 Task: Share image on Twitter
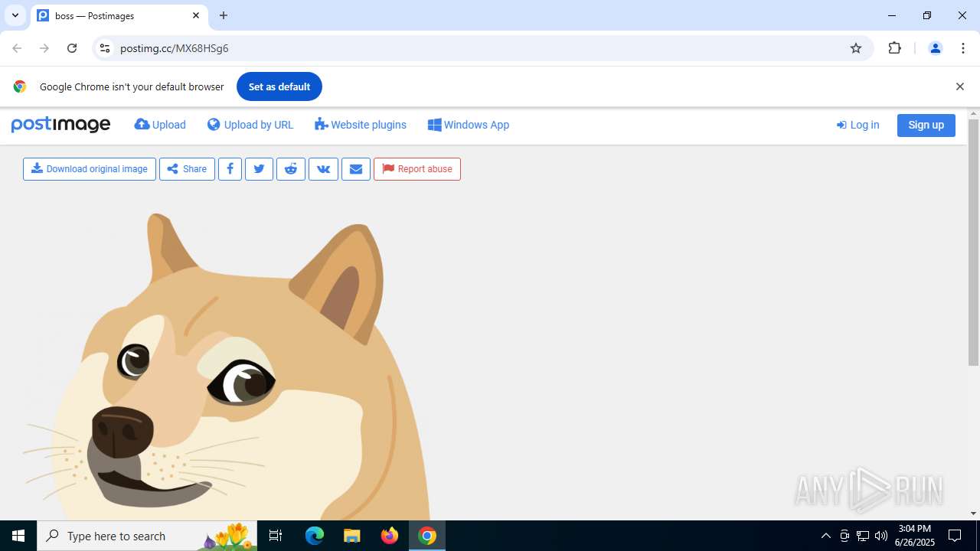[x=259, y=169]
